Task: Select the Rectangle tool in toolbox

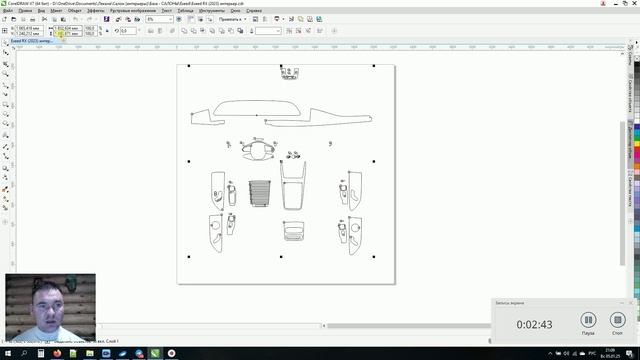Action: click(x=5, y=105)
